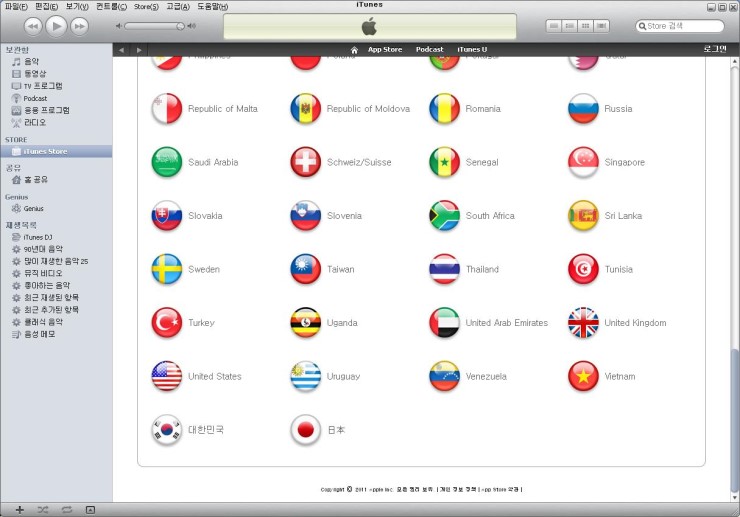This screenshot has height=517, width=740.
Task: Choose the Sweden flag icon
Action: (167, 269)
